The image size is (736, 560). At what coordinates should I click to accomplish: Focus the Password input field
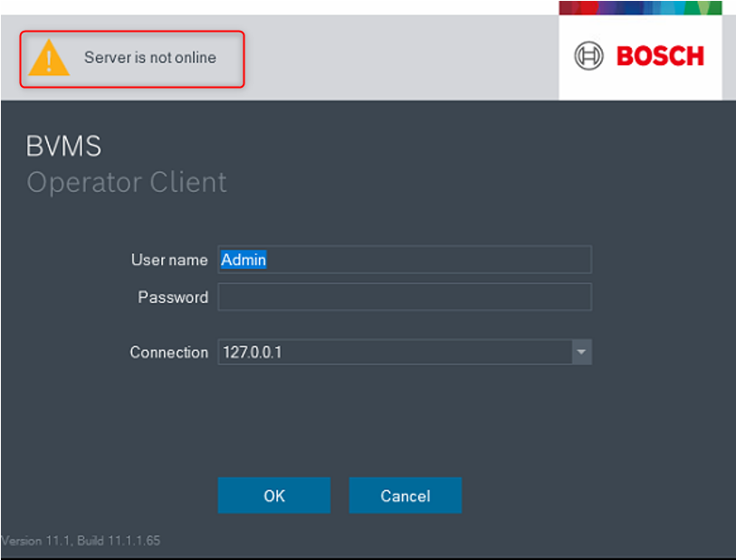pos(405,297)
